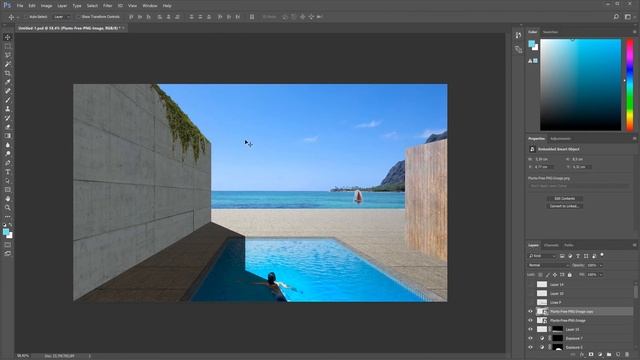This screenshot has height=360, width=640.
Task: Open the Image menu
Action: (47, 6)
